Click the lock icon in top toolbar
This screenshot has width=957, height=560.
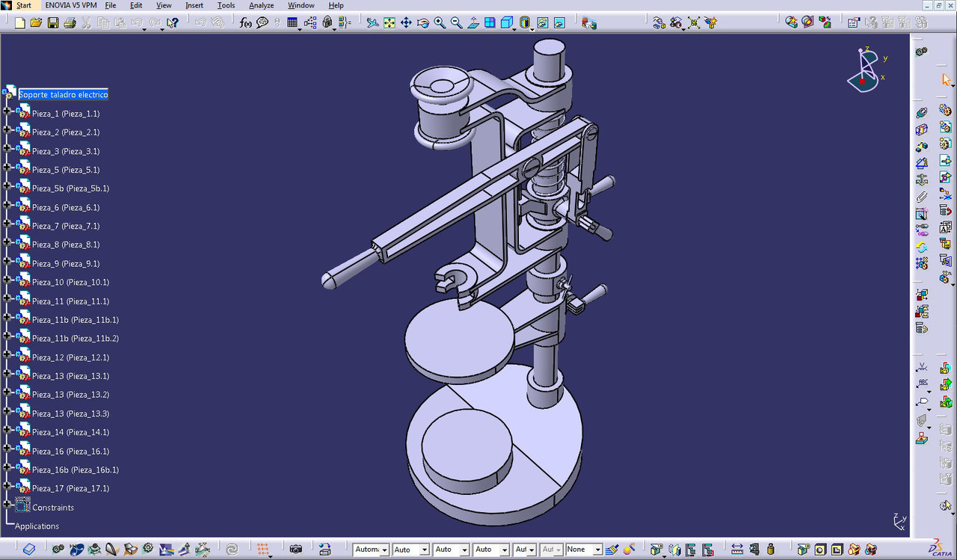click(327, 23)
